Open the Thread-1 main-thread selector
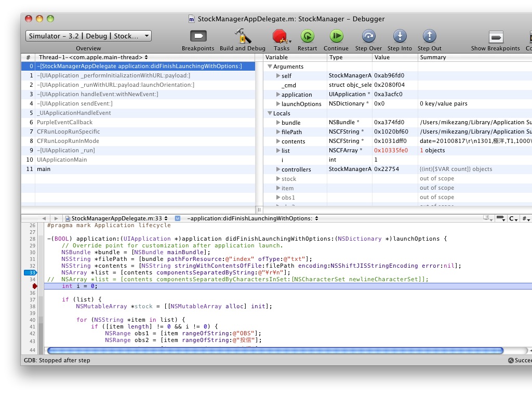This screenshot has width=532, height=394. pyautogui.click(x=93, y=57)
